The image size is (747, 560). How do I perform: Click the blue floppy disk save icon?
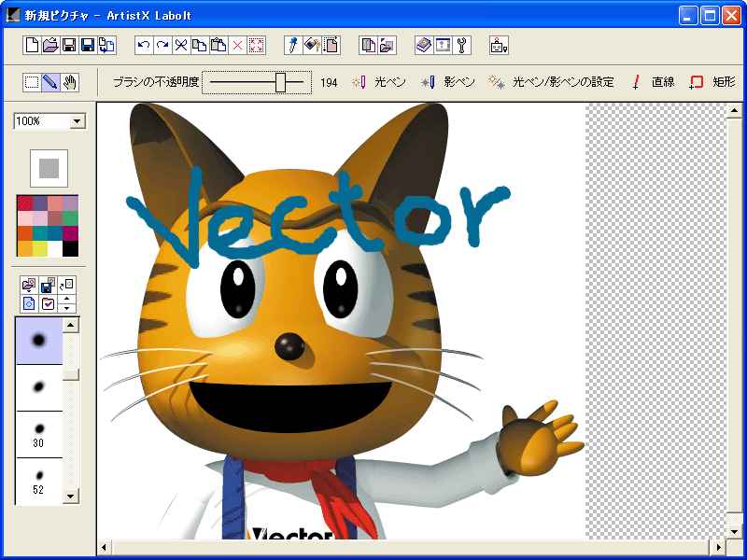[88, 45]
